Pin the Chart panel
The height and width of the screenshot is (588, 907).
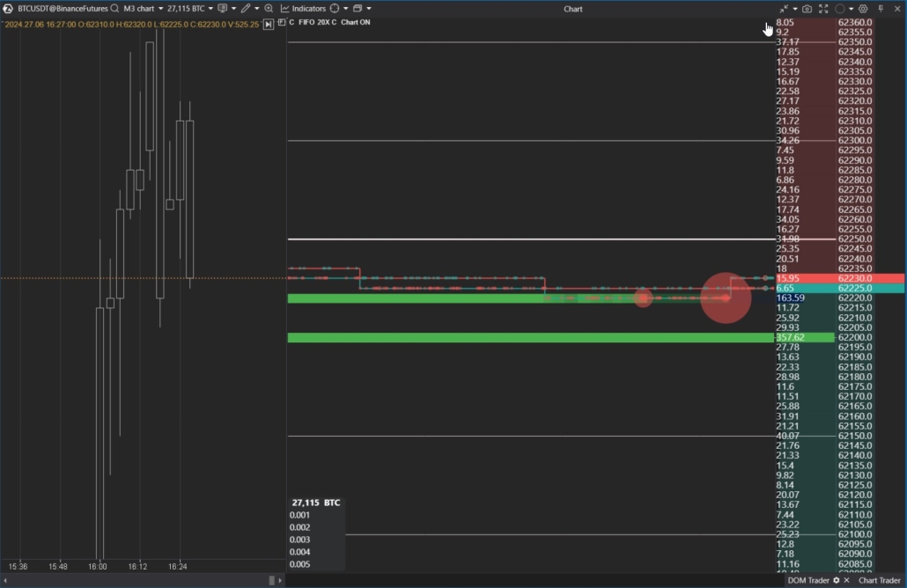pos(881,8)
